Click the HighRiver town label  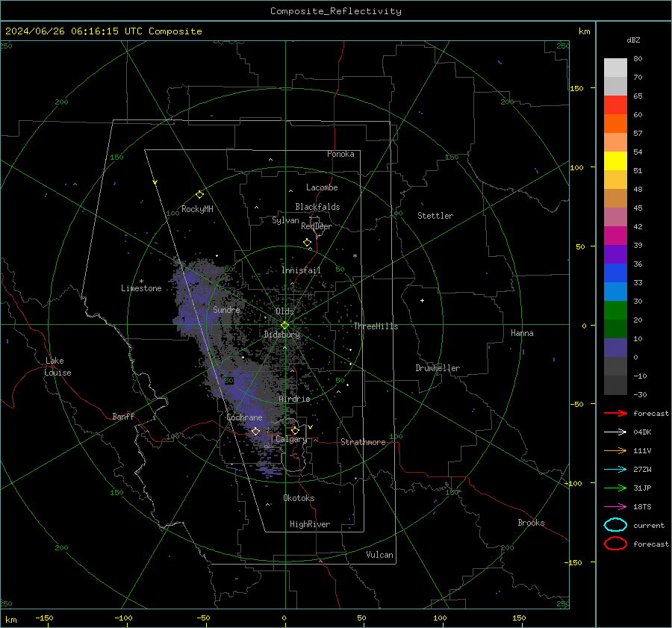click(310, 524)
